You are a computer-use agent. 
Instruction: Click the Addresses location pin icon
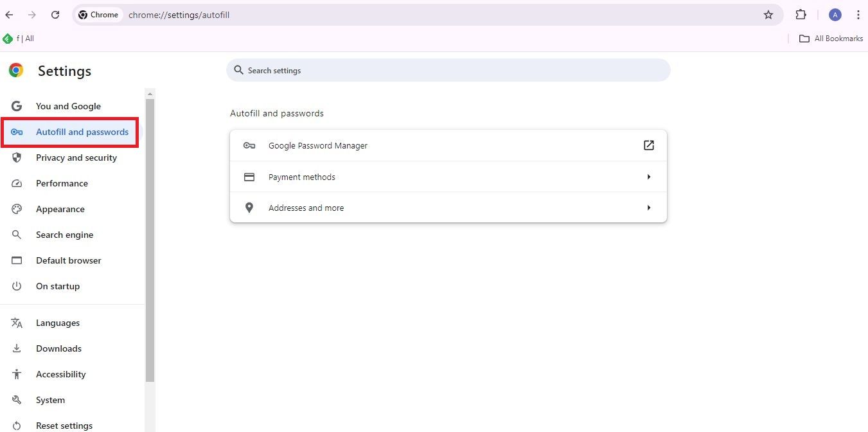pyautogui.click(x=249, y=207)
